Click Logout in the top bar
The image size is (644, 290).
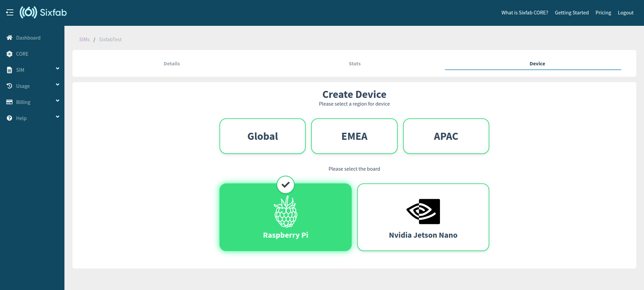(626, 13)
